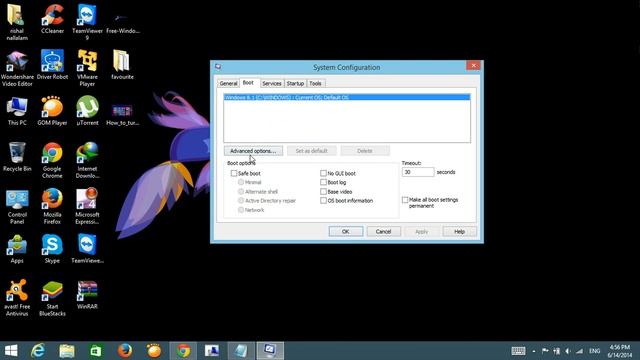640x360 pixels.
Task: Open the Tools tab
Action: [x=315, y=83]
